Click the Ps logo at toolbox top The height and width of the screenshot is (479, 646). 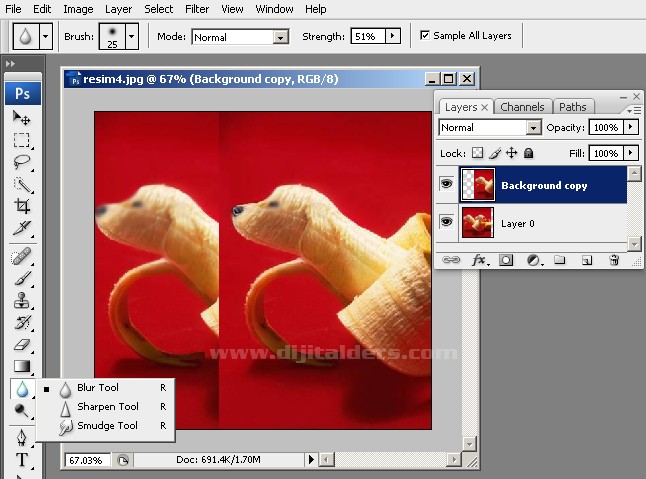(x=23, y=93)
